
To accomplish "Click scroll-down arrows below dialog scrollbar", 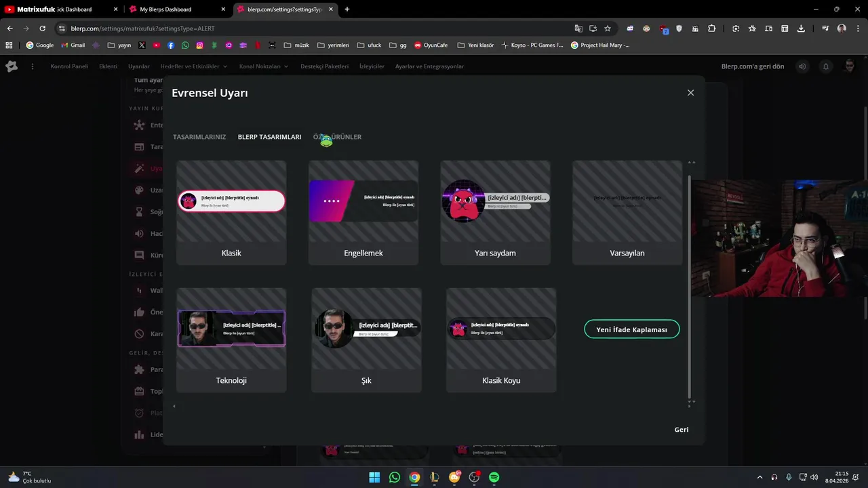I will (x=691, y=403).
